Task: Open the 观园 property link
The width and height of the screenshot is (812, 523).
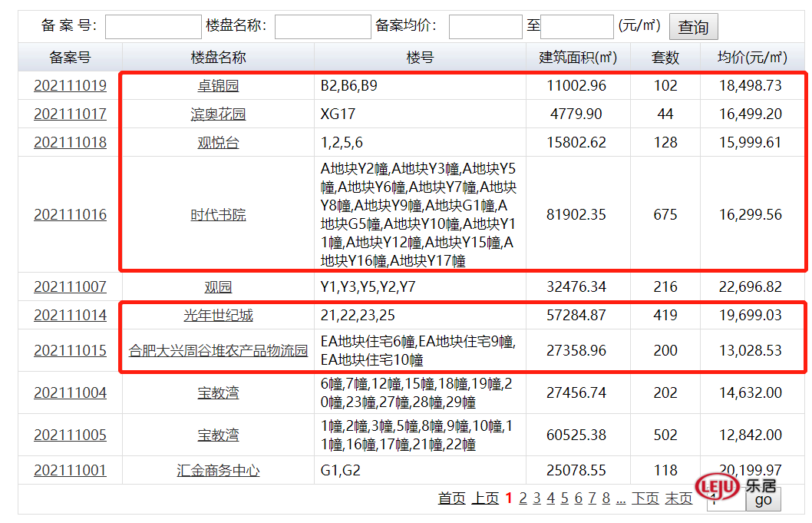Action: pyautogui.click(x=218, y=286)
